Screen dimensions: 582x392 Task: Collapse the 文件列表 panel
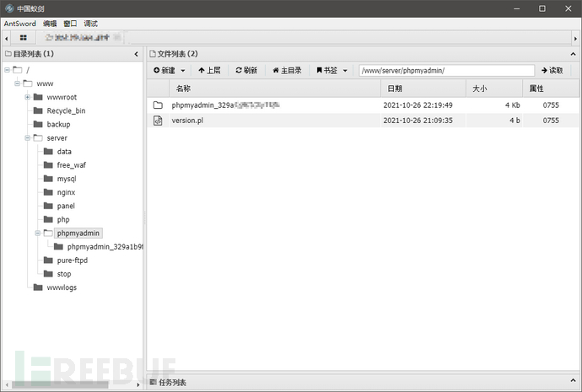point(573,54)
